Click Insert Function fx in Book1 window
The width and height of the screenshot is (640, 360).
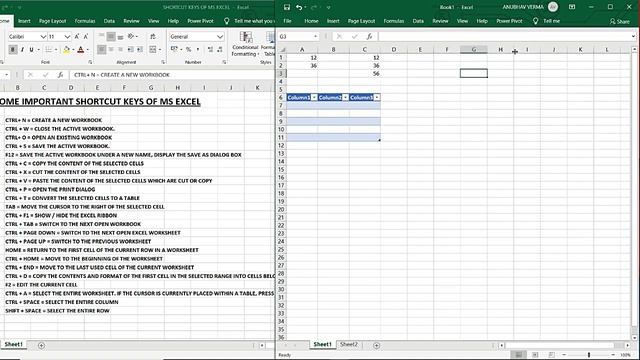(369, 37)
